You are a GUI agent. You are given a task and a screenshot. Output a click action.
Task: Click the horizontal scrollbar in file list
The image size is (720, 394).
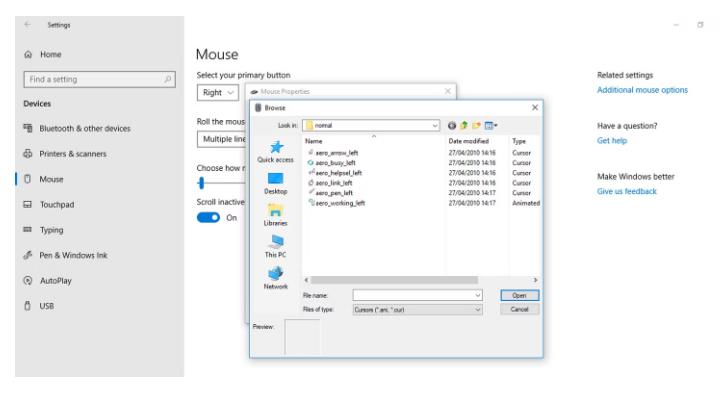click(394, 280)
